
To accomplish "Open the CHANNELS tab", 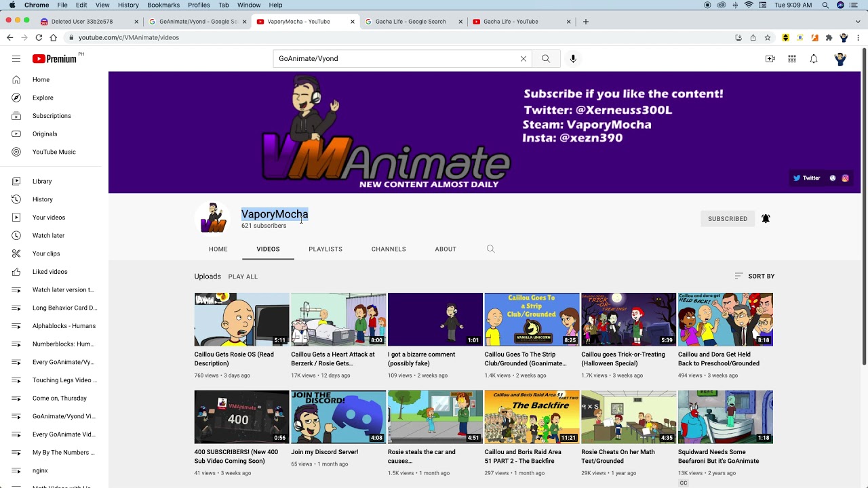I will [389, 249].
